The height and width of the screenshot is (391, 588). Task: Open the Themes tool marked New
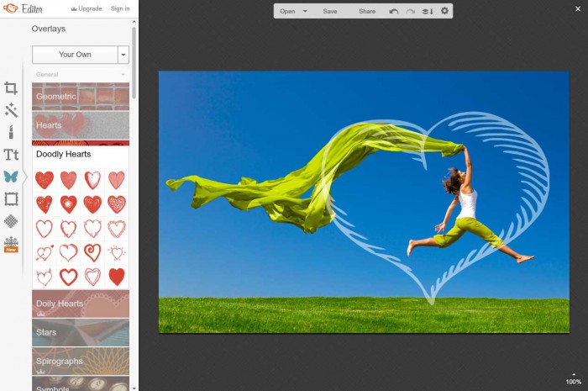pos(11,244)
